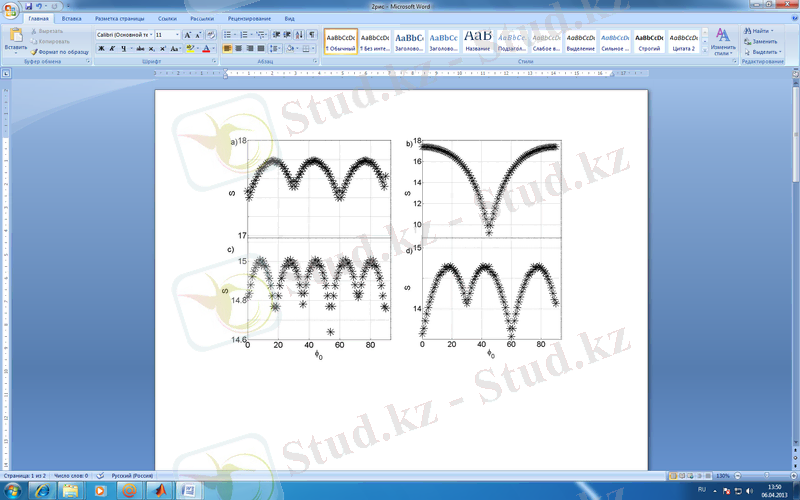The height and width of the screenshot is (500, 800).
Task: Align paragraph text left
Action: coord(227,48)
